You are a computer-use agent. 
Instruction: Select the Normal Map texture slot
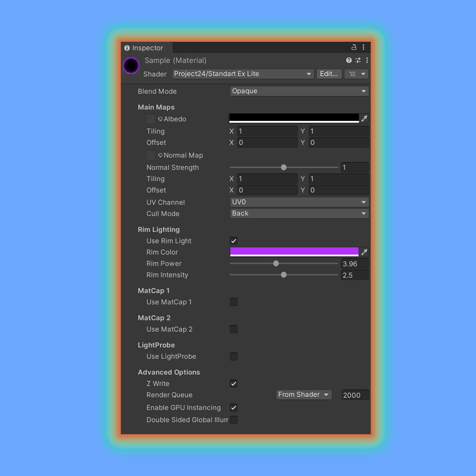pos(151,155)
